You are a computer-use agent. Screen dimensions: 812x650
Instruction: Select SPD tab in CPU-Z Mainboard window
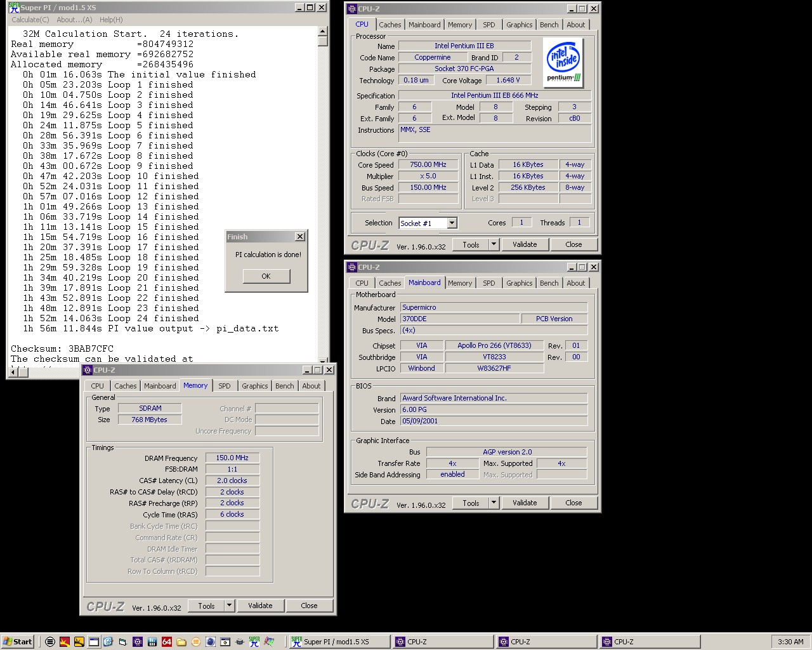[489, 283]
